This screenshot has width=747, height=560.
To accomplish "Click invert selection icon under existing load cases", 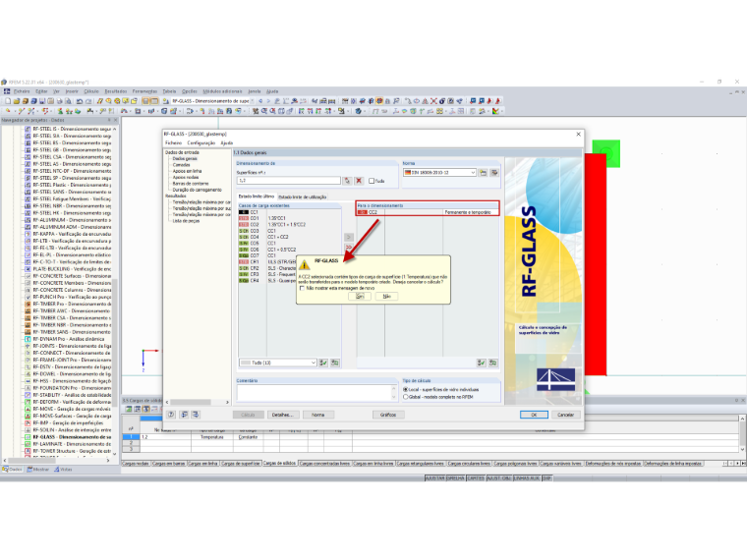I will pyautogui.click(x=335, y=363).
